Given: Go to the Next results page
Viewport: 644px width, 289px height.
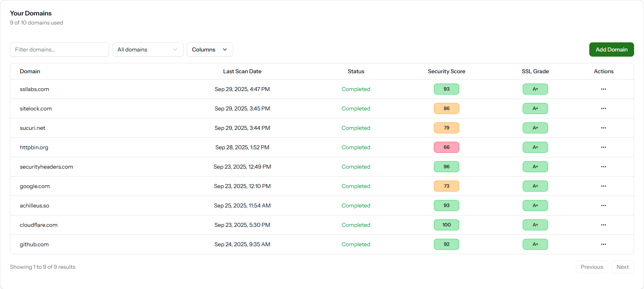Looking at the screenshot, I should tap(622, 267).
